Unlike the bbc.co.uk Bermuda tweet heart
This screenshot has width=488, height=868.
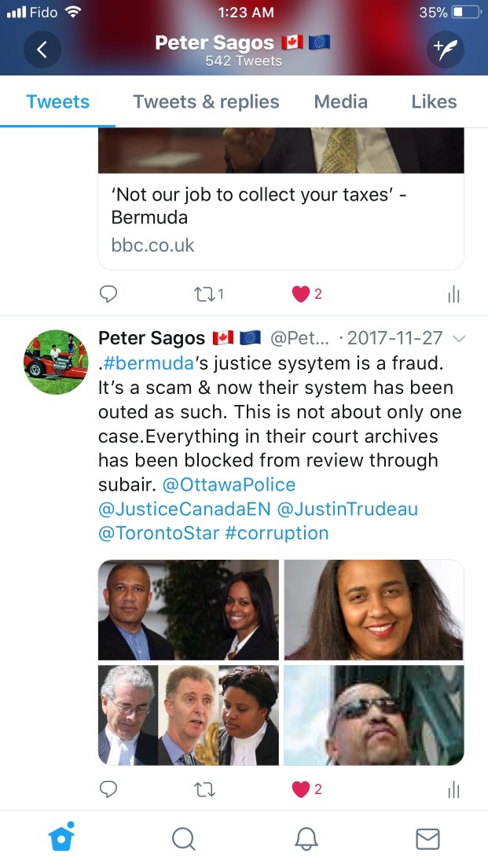pos(300,294)
